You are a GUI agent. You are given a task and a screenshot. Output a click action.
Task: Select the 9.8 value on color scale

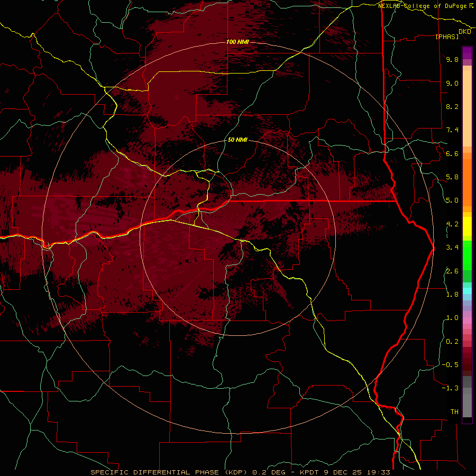coord(452,60)
